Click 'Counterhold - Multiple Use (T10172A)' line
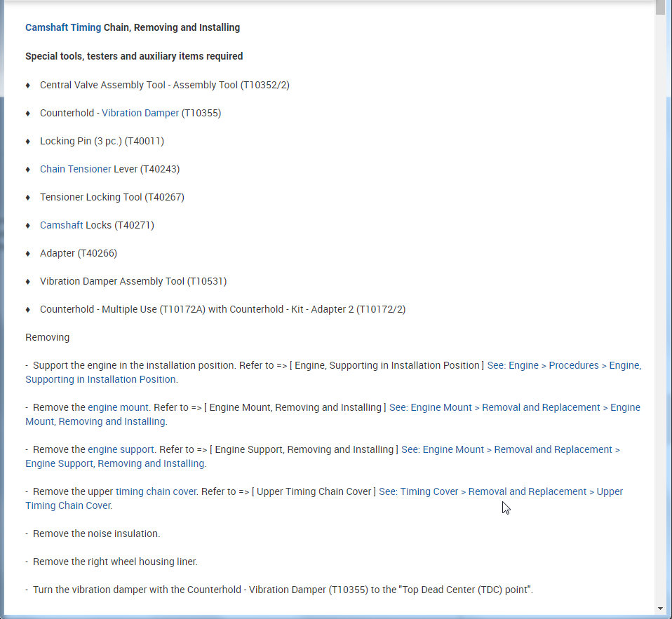The image size is (672, 619). [x=222, y=309]
